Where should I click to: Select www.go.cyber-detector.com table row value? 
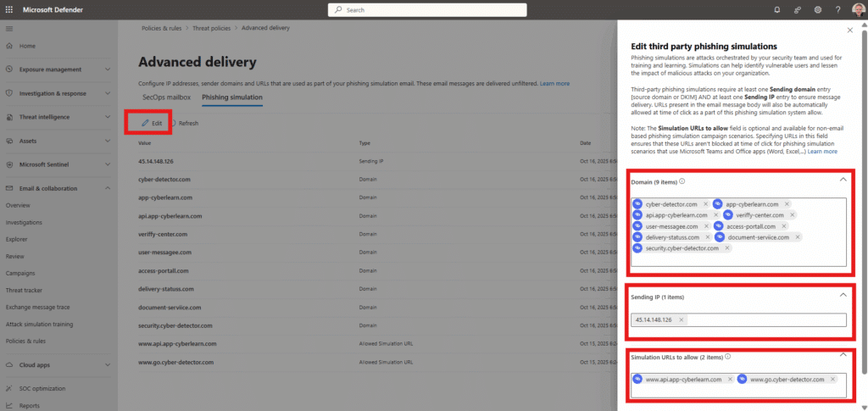click(x=175, y=363)
